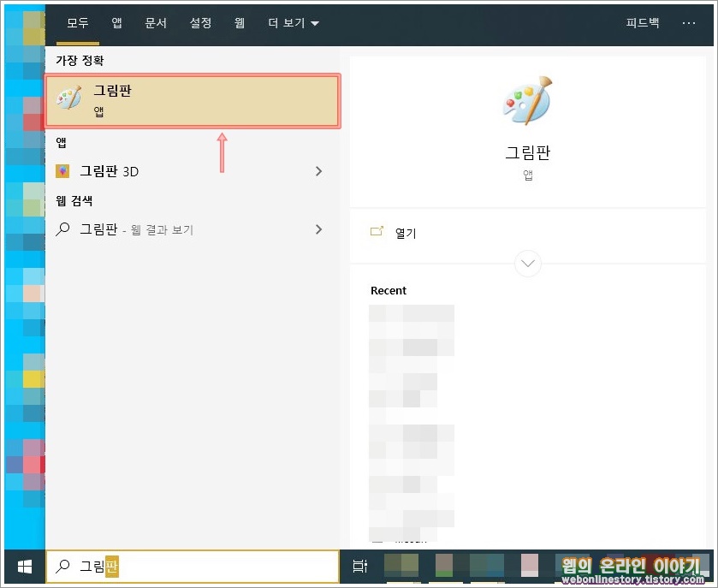
Task: Click the 그림판 palette icon in best match
Action: (x=68, y=97)
